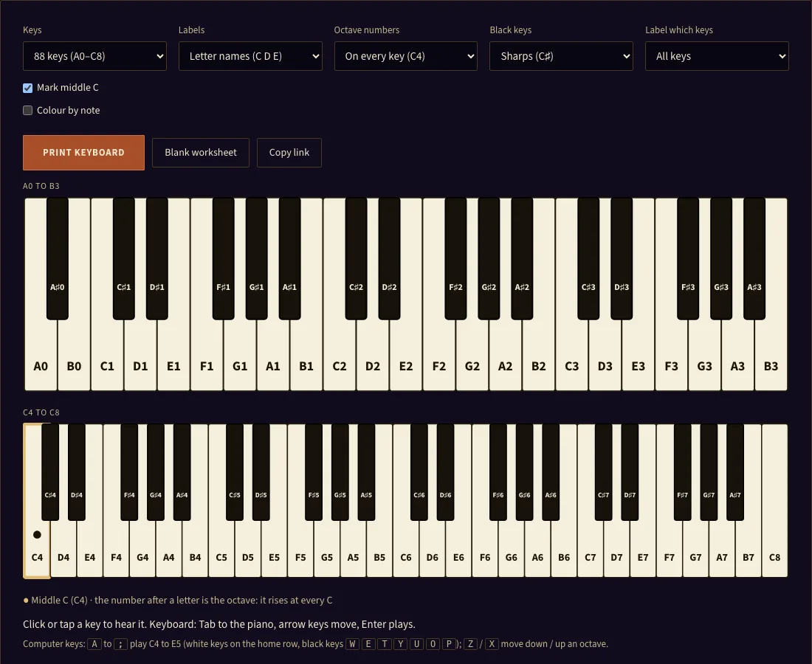Play the A4 white key
The image size is (812, 664).
point(169,549)
